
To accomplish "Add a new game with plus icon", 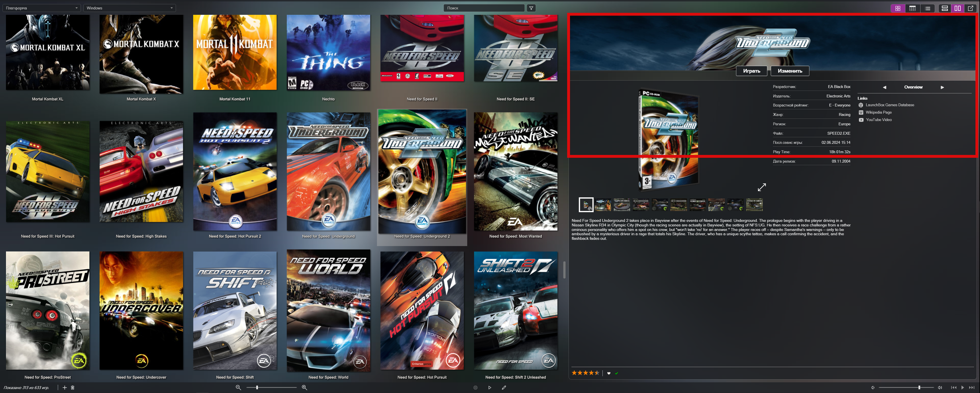I will point(65,387).
